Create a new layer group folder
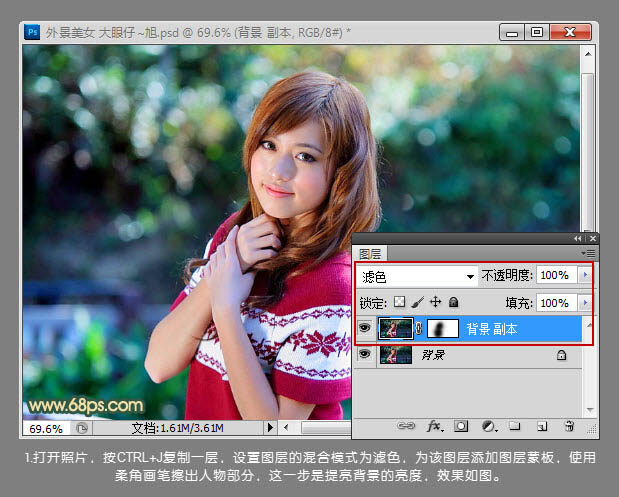This screenshot has height=497, width=619. 514,426
